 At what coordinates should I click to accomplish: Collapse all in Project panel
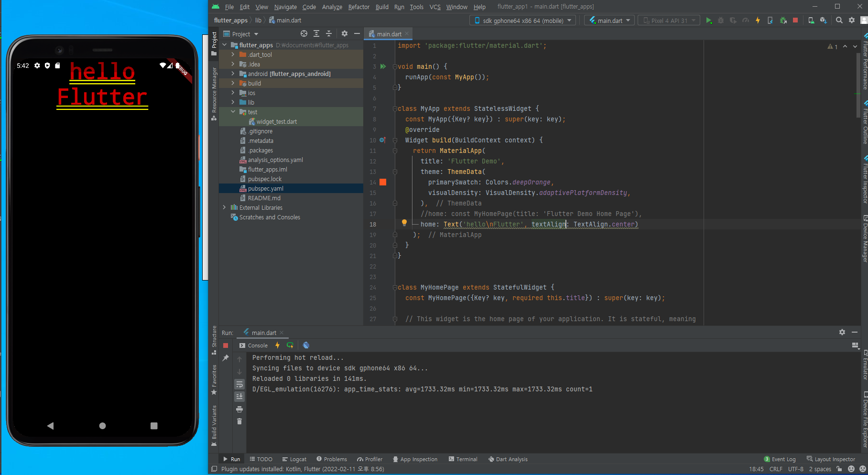coord(329,34)
